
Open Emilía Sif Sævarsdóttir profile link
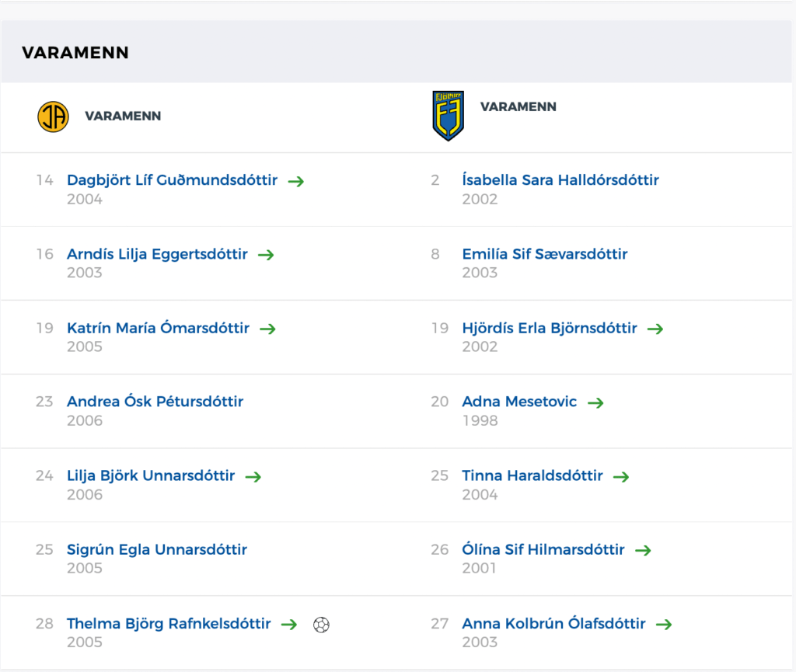tap(545, 254)
